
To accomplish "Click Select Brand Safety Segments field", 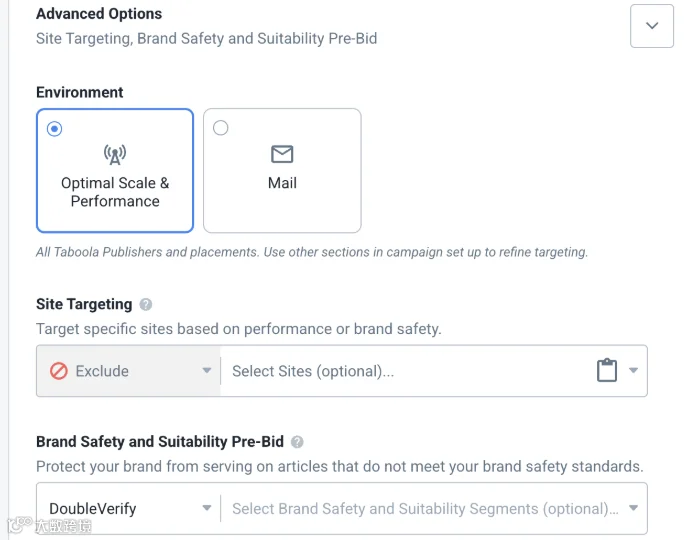I will (424, 508).
